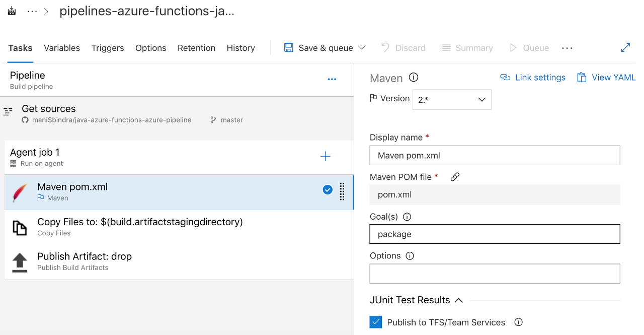Image resolution: width=644 pixels, height=335 pixels.
Task: Click the fullscreen expand arrows icon
Action: pos(625,48)
